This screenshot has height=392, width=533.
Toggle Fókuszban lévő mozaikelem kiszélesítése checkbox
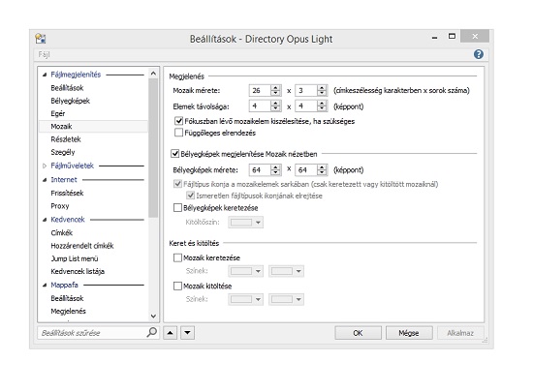pyautogui.click(x=178, y=121)
